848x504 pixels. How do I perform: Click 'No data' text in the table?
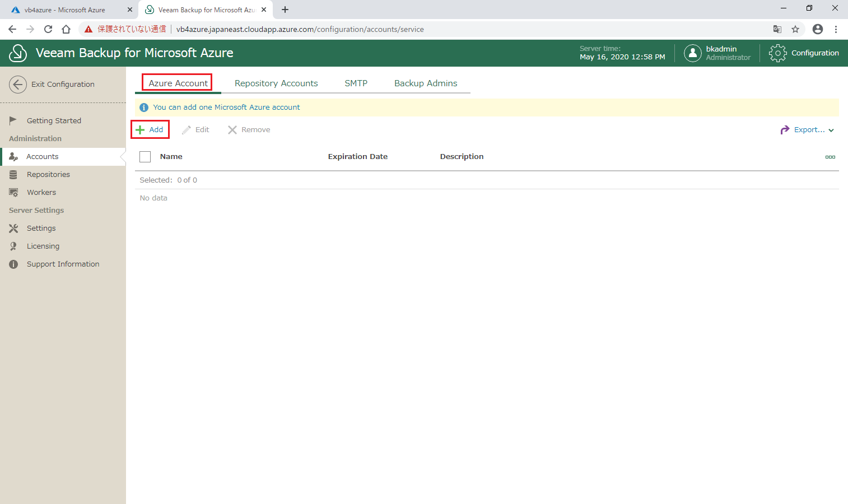tap(153, 198)
